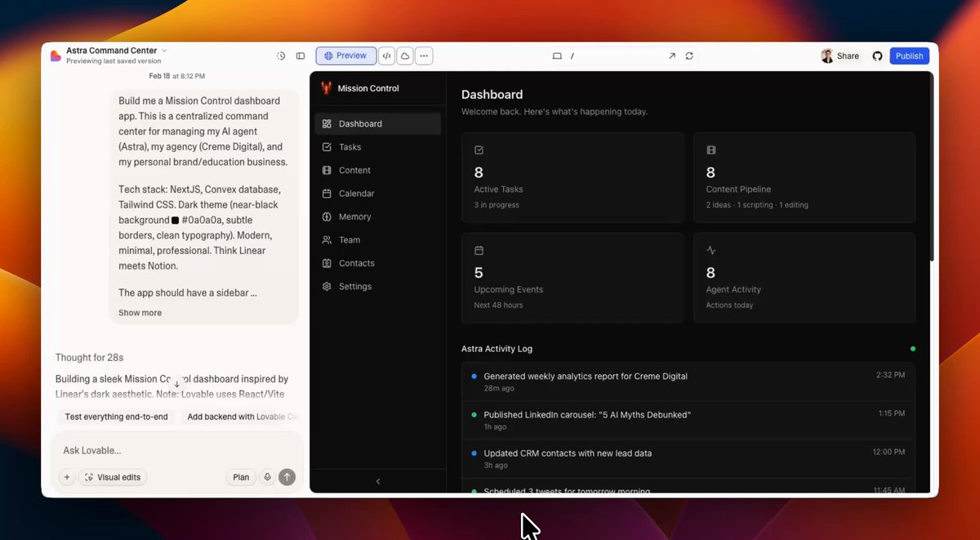Image resolution: width=980 pixels, height=540 pixels.
Task: Open the Cloud icon tab
Action: coord(405,56)
